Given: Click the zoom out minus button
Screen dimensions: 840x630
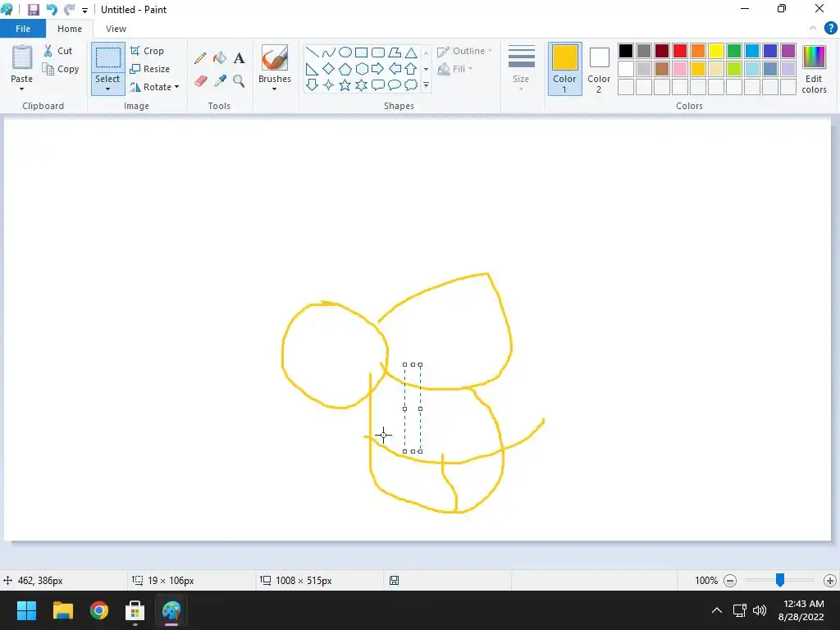Looking at the screenshot, I should [x=729, y=581].
